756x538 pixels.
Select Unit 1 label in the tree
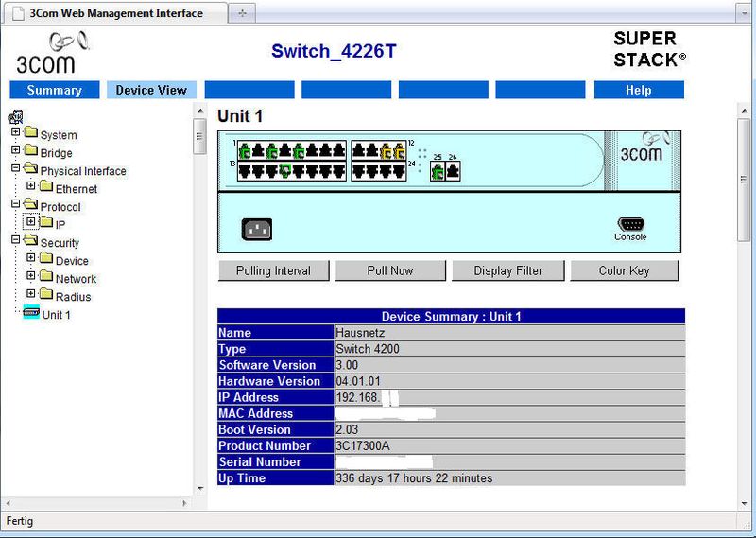(x=56, y=315)
